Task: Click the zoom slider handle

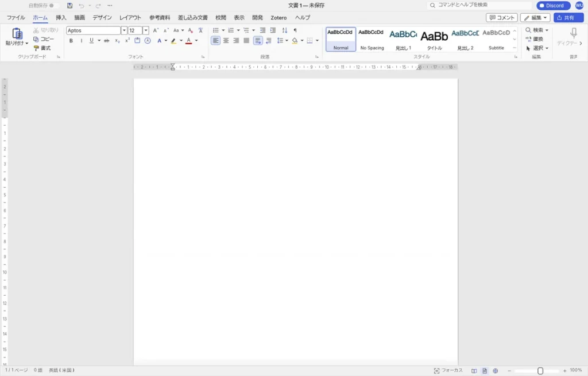Action: point(540,371)
